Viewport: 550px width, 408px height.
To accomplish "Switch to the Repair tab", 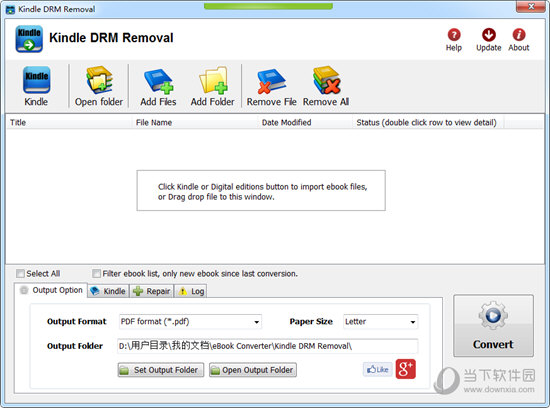I will pyautogui.click(x=152, y=291).
